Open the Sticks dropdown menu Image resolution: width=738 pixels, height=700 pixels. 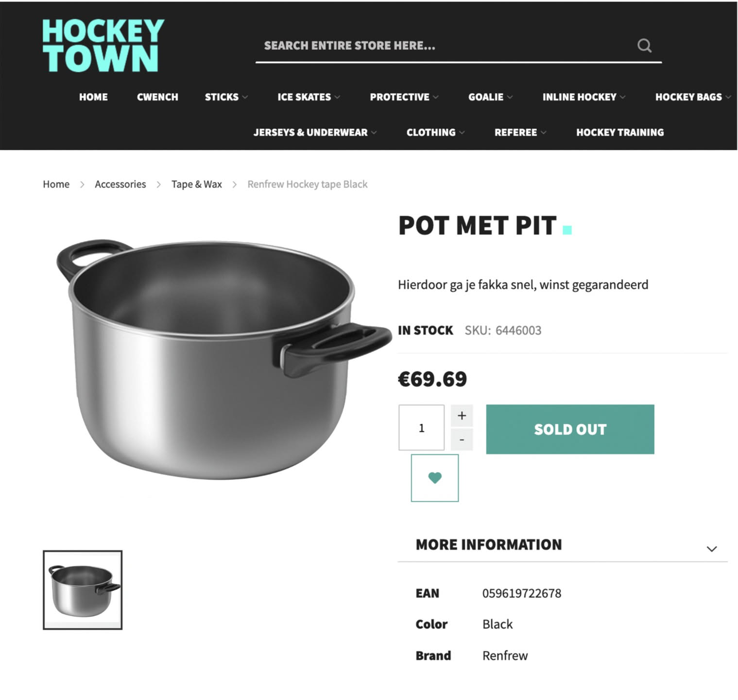click(226, 97)
